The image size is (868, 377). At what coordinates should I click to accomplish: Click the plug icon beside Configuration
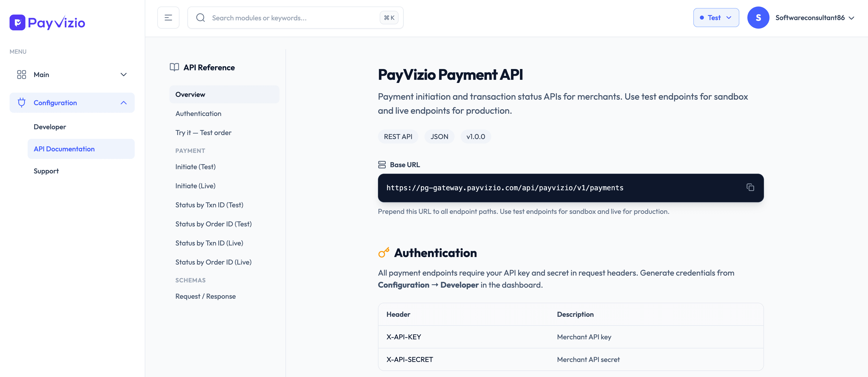pyautogui.click(x=21, y=103)
